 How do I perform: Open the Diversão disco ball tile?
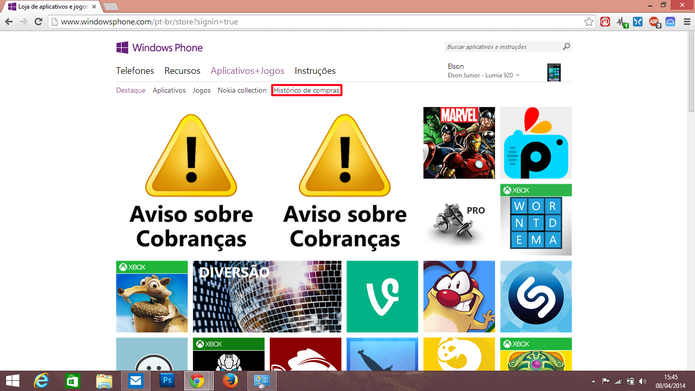267,297
